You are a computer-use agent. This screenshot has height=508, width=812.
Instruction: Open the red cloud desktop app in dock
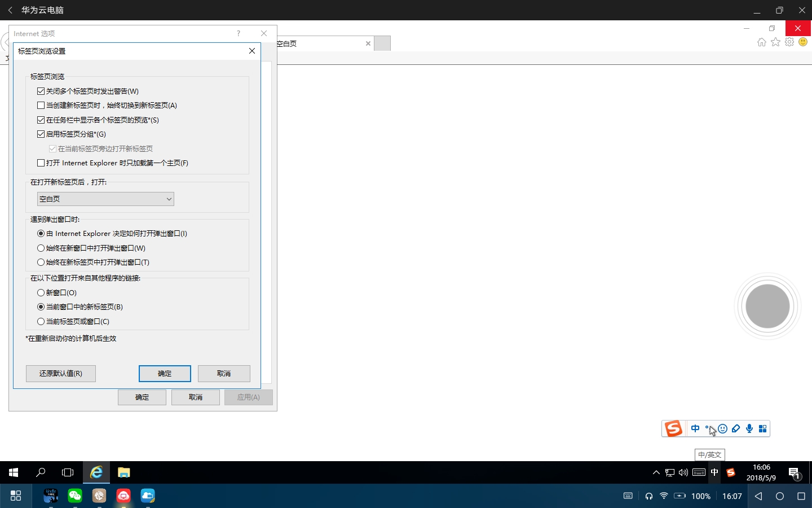click(x=123, y=496)
